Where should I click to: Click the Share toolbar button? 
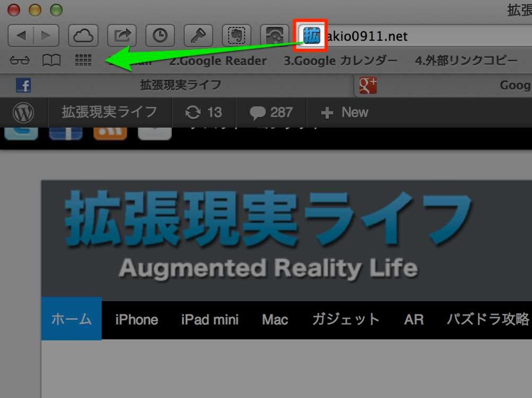[122, 35]
